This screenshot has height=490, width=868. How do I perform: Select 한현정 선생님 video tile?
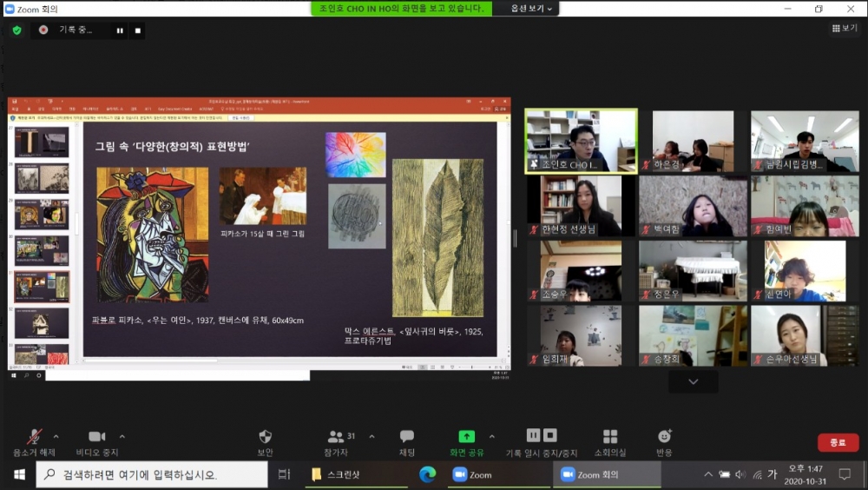click(x=581, y=206)
